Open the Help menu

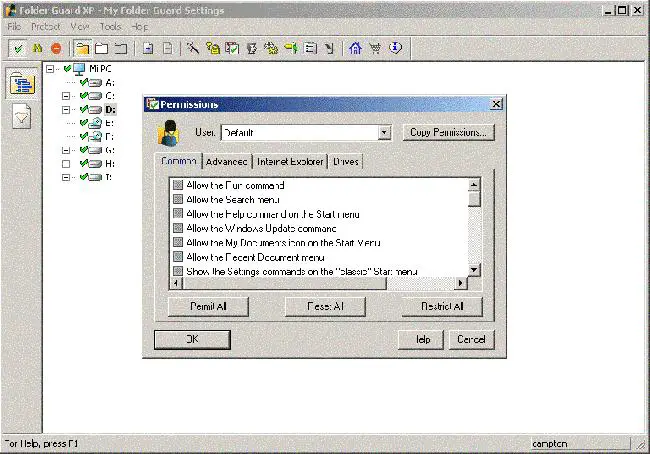pos(140,27)
